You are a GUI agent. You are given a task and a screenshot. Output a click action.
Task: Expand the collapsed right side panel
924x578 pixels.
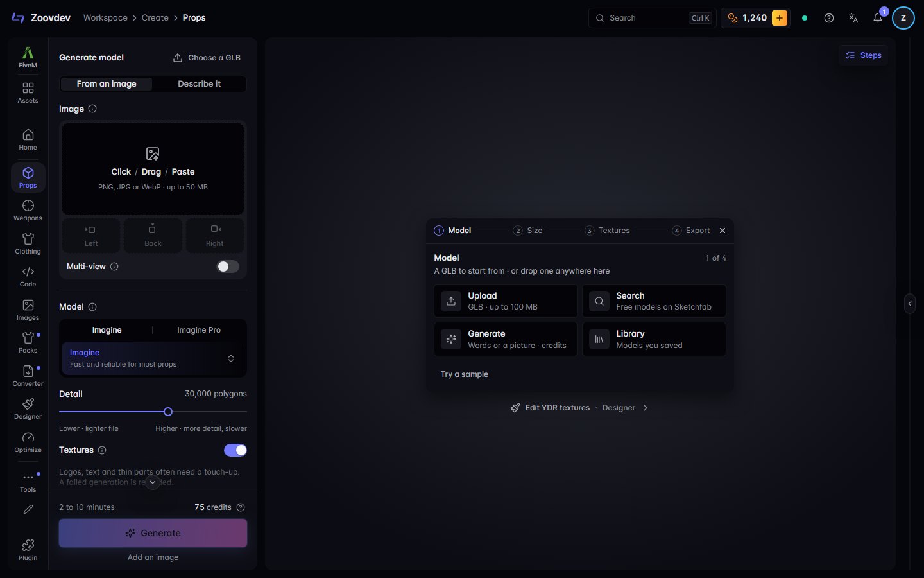910,304
